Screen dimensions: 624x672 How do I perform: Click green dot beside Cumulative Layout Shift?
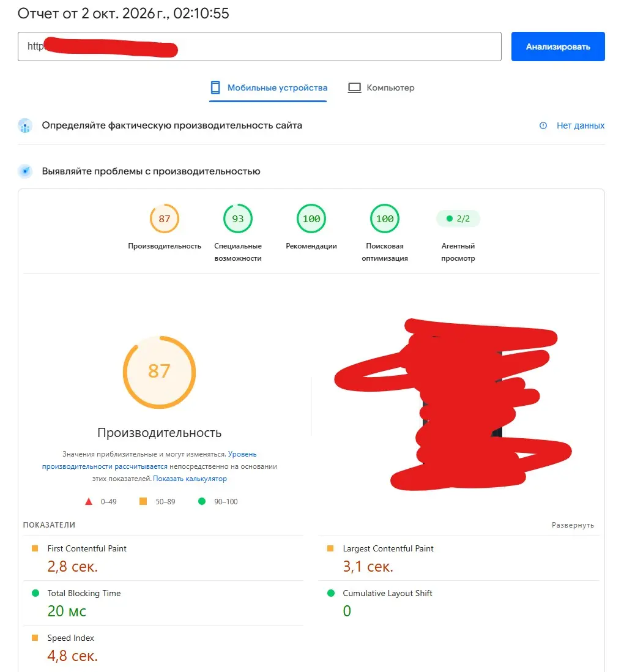coord(330,593)
